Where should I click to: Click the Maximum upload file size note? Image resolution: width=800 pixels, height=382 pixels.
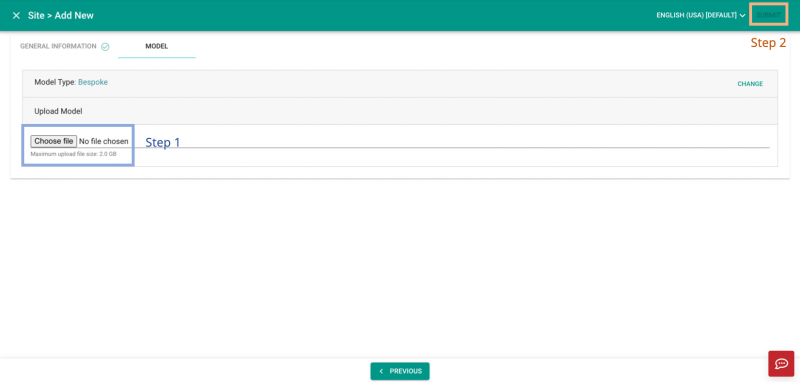click(73, 154)
